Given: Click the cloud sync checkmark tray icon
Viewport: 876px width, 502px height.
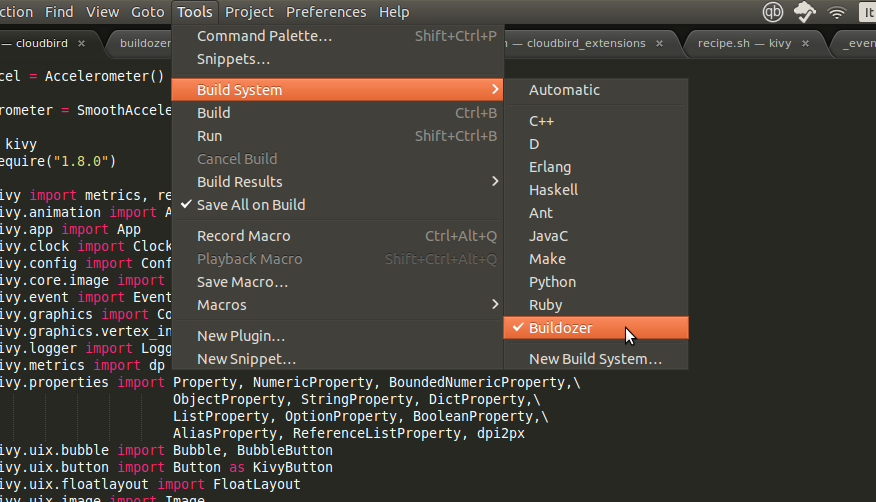Looking at the screenshot, I should (804, 12).
